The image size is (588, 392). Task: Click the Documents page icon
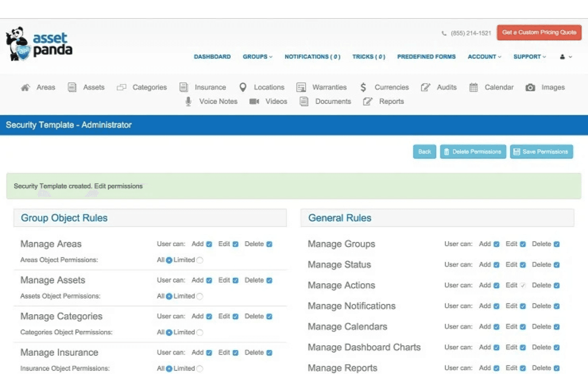[x=304, y=102]
